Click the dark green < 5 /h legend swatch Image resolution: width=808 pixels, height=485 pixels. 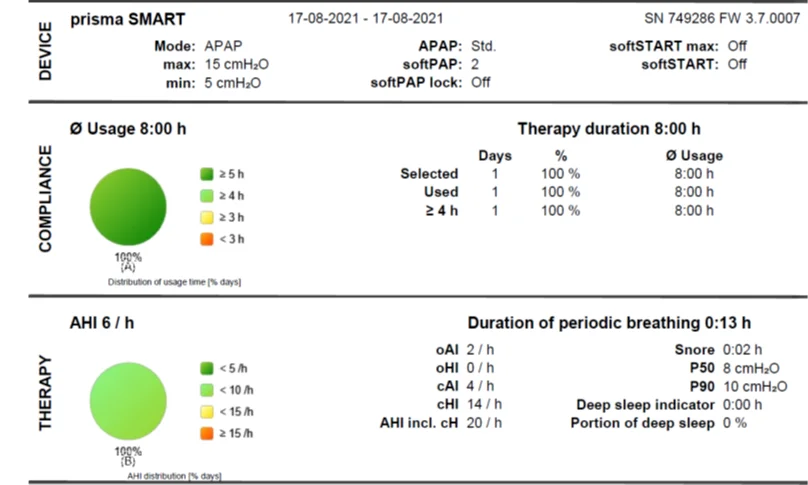tap(207, 366)
